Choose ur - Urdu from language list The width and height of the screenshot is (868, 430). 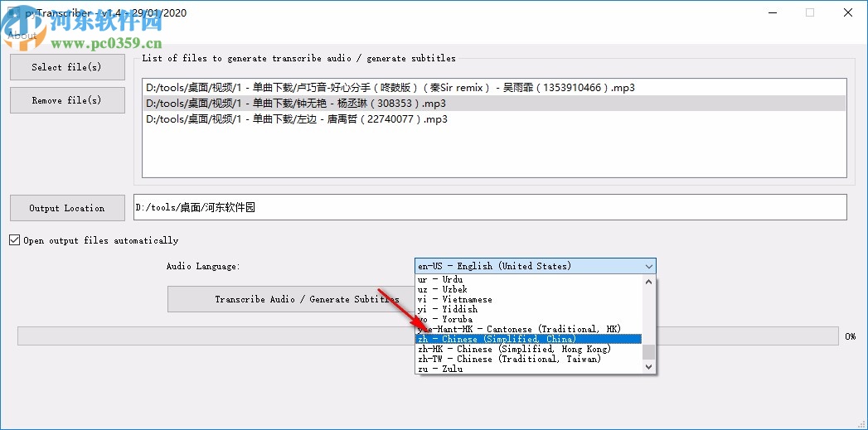tap(529, 279)
